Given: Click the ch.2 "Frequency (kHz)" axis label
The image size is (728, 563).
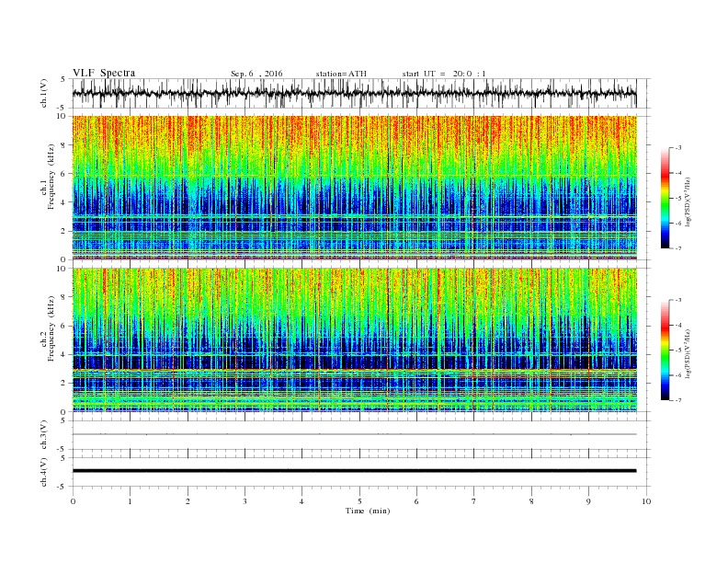Looking at the screenshot, I should [51, 329].
